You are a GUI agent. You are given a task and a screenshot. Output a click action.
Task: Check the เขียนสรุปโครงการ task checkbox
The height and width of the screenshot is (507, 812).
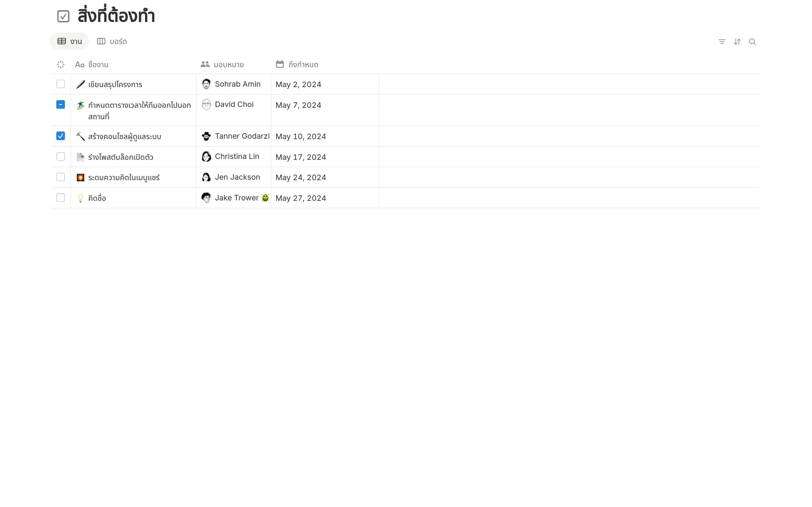click(60, 84)
